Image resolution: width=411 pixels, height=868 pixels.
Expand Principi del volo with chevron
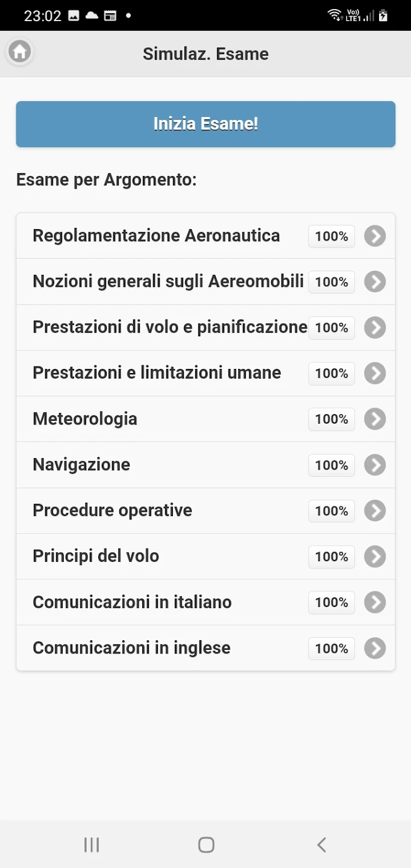point(375,556)
